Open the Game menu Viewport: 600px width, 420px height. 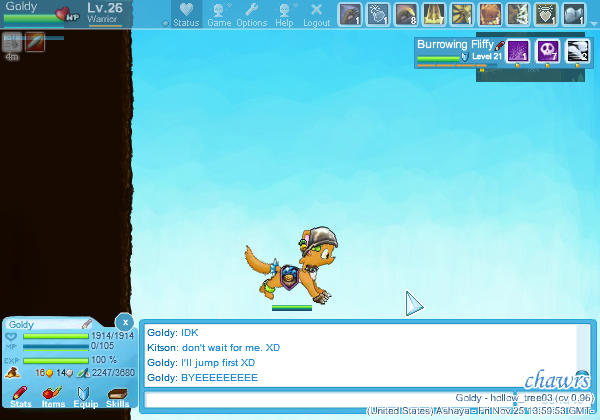219,14
